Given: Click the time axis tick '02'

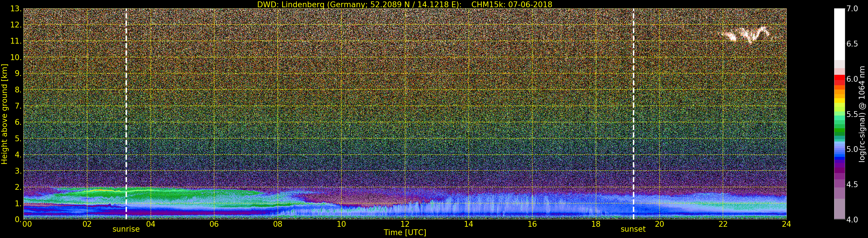Looking at the screenshot, I should tap(87, 224).
